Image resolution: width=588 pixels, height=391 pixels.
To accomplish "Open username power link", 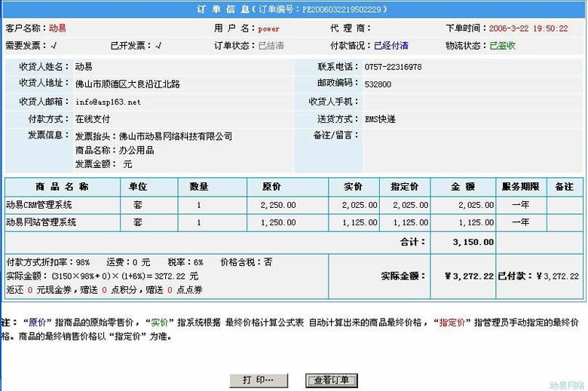I will click(x=268, y=29).
